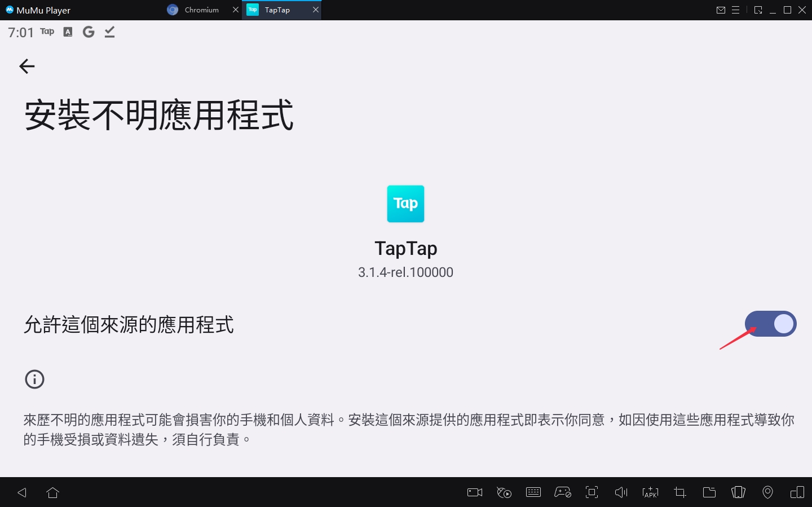Click the TapTap app name text
Viewport: 812px width, 507px height.
pyautogui.click(x=406, y=248)
